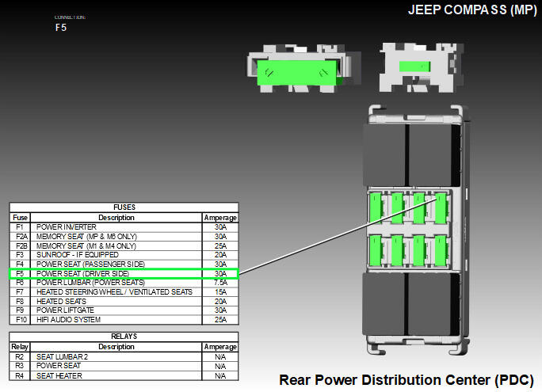This screenshot has width=542, height=392.
Task: Click fuse label F2B
Action: pos(21,246)
